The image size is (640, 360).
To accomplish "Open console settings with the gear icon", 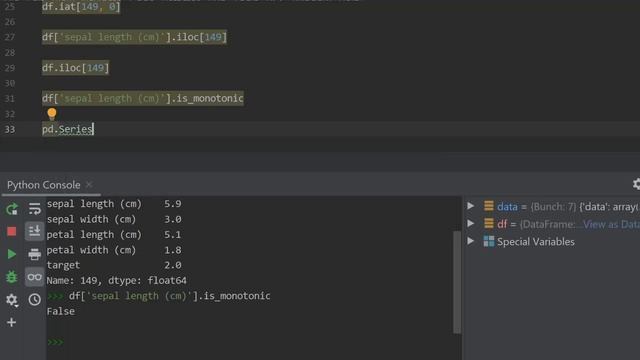I will (x=12, y=300).
